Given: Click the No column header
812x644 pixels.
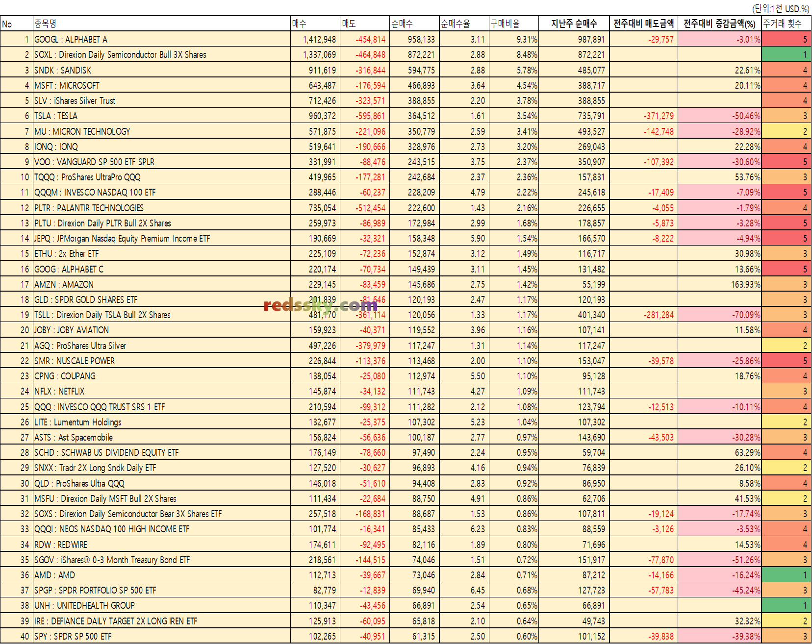Looking at the screenshot, I should coord(17,24).
